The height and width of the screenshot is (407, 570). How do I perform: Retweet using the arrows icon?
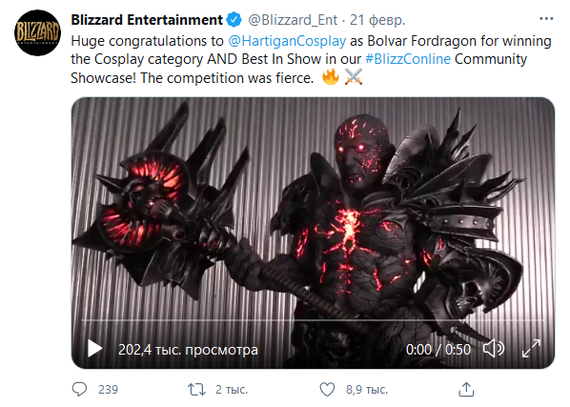point(197,390)
